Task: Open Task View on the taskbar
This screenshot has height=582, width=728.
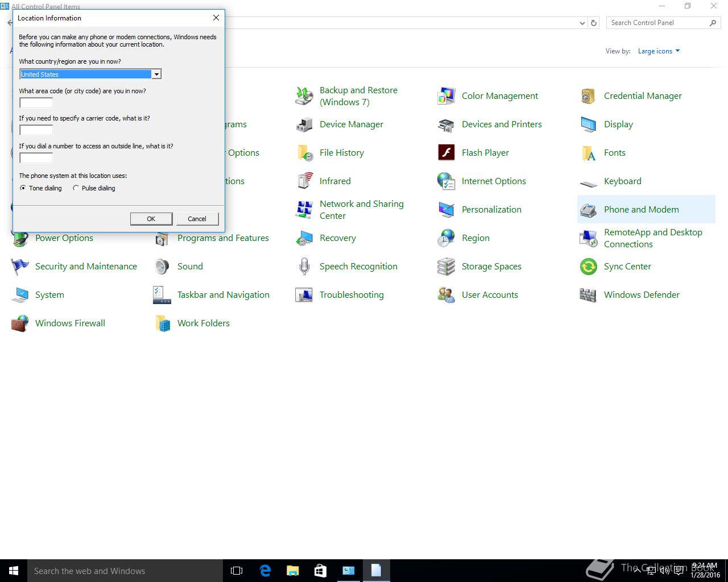Action: pos(237,571)
